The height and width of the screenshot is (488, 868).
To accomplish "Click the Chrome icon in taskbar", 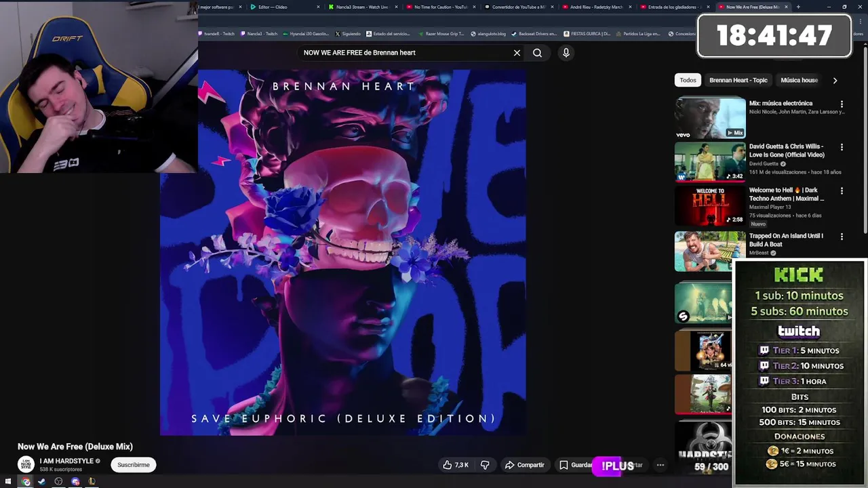I will 26,482.
